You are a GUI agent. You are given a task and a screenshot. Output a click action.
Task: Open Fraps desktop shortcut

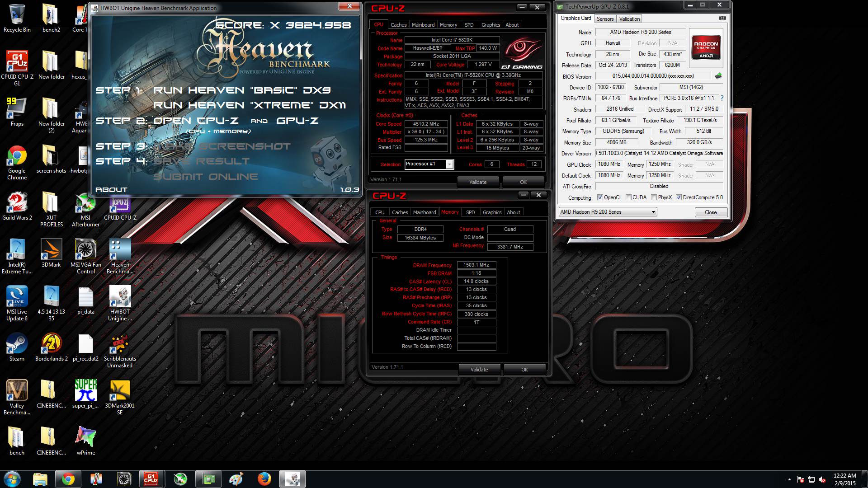tap(17, 112)
